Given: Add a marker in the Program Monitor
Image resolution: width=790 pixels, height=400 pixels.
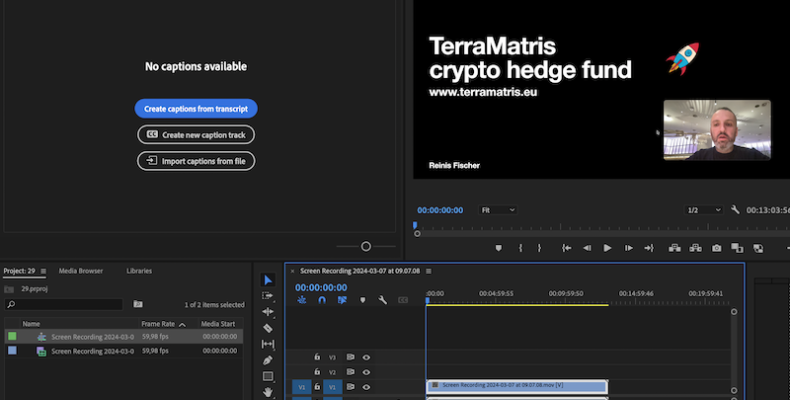Looking at the screenshot, I should click(x=498, y=248).
